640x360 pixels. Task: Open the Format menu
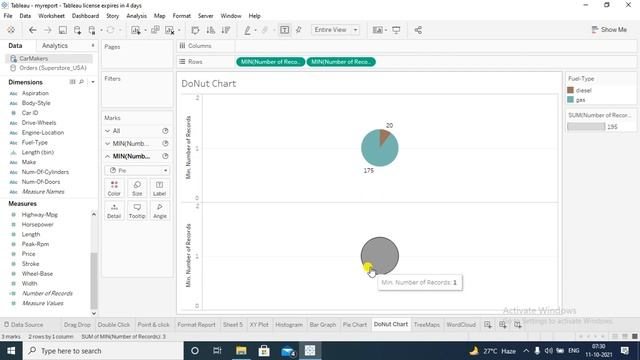click(182, 16)
